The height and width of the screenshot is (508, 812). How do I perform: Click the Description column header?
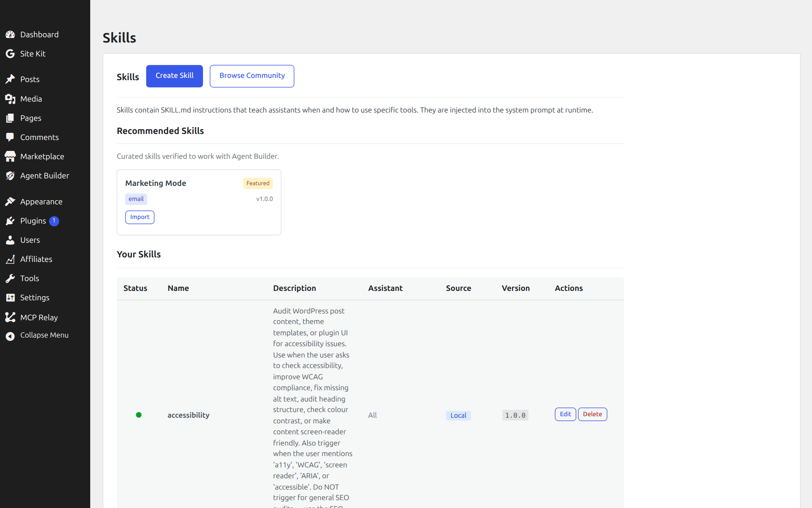[x=294, y=288]
